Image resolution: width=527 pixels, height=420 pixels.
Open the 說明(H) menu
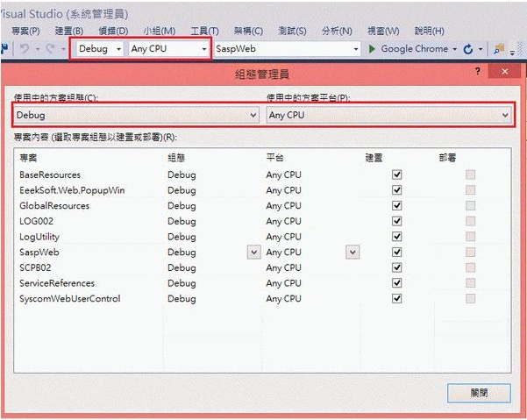[429, 32]
